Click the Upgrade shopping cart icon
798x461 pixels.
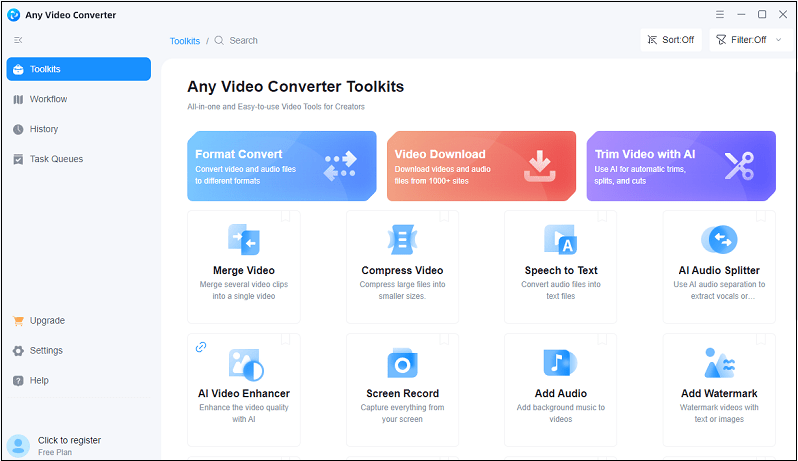[18, 321]
